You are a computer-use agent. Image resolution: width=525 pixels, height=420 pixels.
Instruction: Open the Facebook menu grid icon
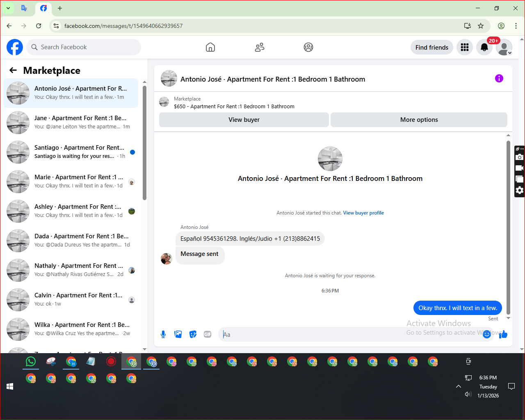(465, 47)
